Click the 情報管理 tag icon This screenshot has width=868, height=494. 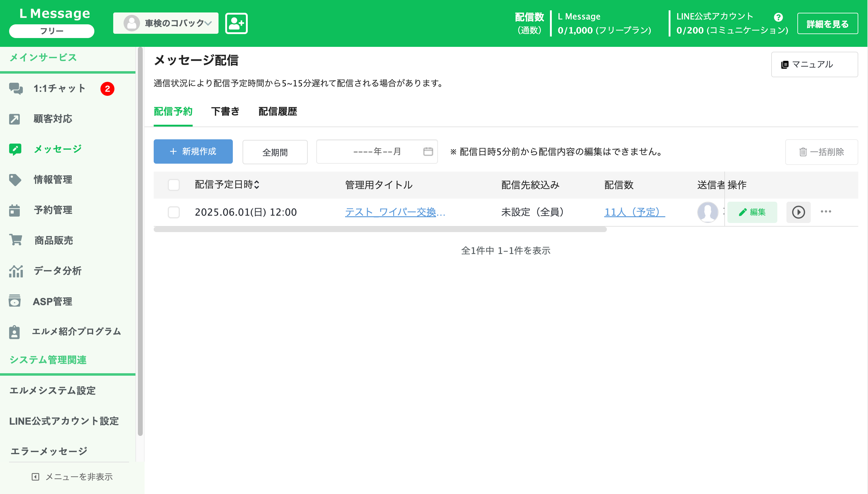[15, 179]
